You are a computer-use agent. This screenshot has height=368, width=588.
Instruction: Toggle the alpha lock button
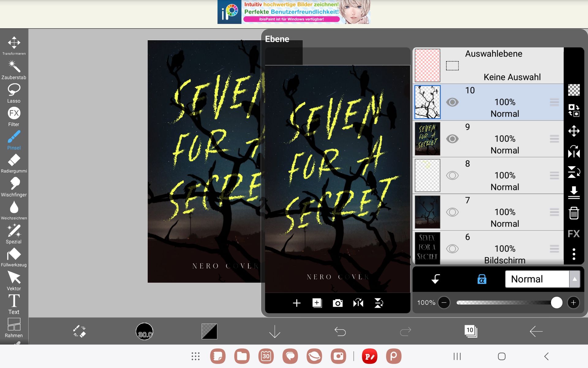(x=482, y=279)
